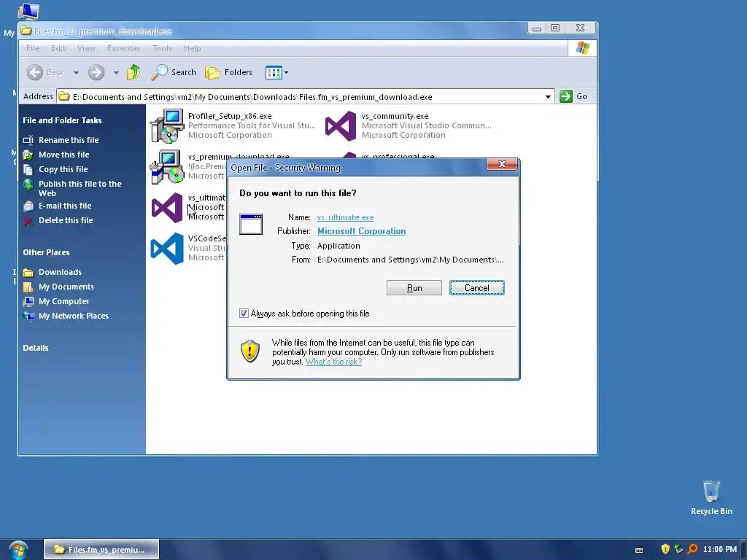Click the Move this file icon

[28, 155]
